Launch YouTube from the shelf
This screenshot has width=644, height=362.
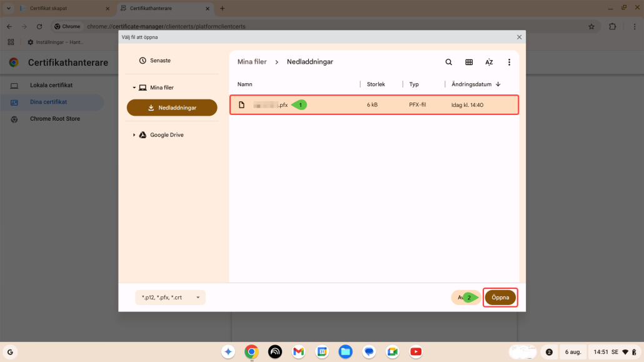click(x=416, y=352)
